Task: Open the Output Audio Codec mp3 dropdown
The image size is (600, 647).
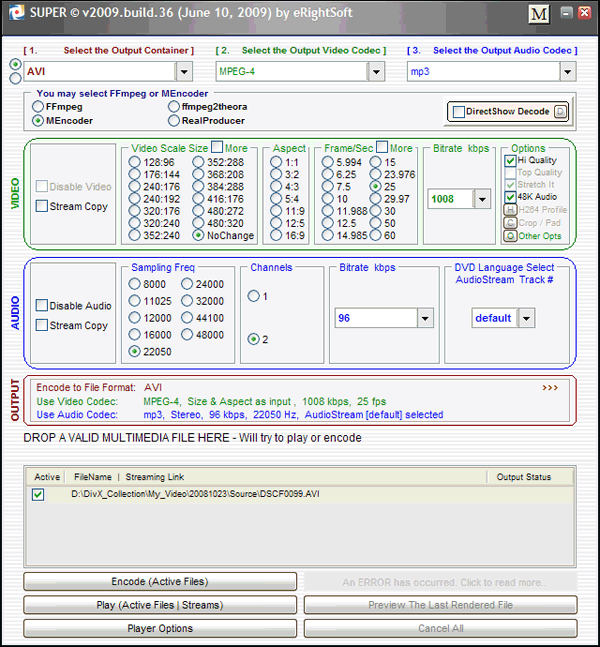Action: click(568, 72)
